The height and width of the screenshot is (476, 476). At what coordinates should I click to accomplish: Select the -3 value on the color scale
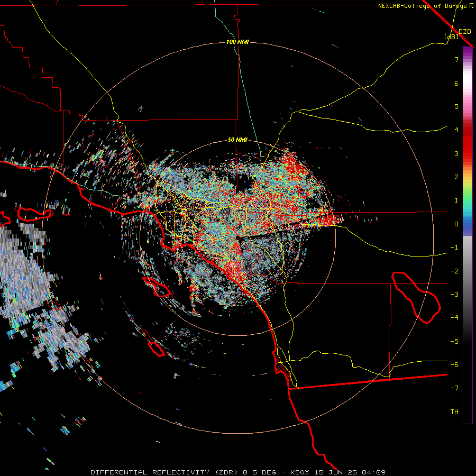click(x=454, y=295)
